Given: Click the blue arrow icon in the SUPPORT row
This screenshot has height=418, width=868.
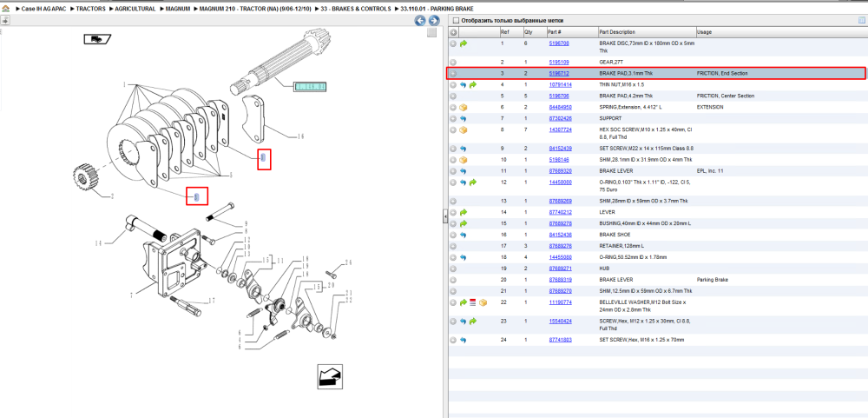Looking at the screenshot, I should click(464, 119).
